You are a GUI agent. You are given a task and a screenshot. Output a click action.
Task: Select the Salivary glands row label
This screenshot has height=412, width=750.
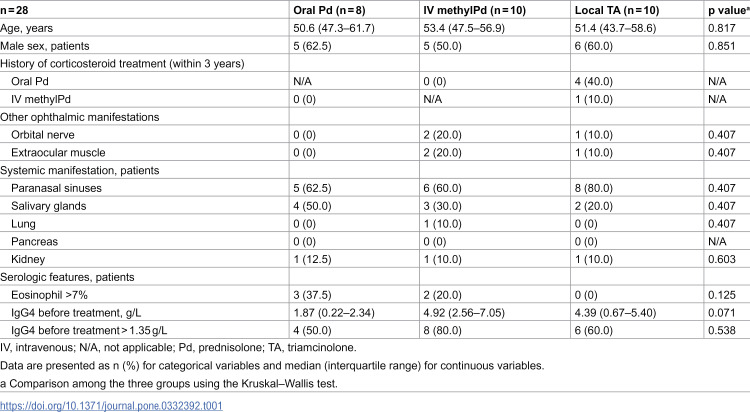coord(49,206)
